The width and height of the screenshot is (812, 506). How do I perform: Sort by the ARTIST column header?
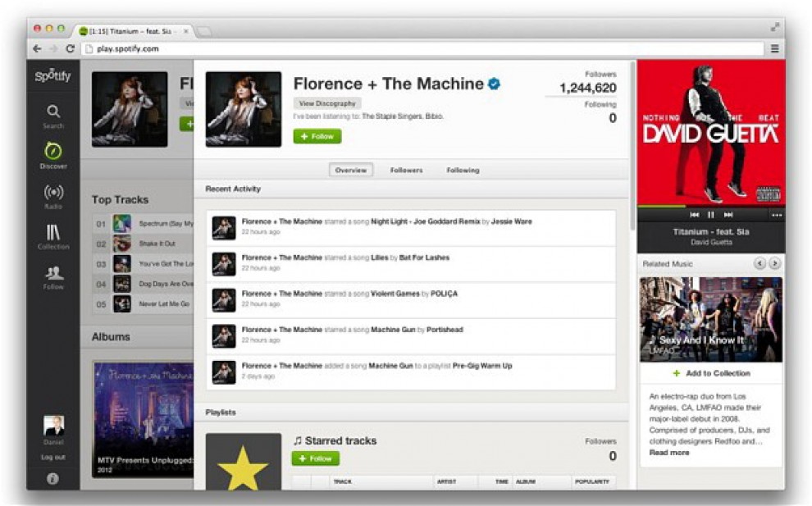coord(446,481)
